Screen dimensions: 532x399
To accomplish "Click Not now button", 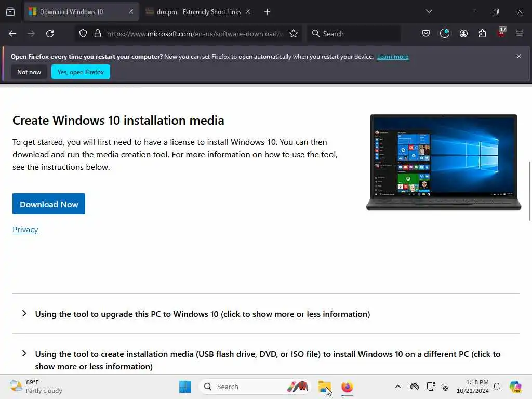I will click(x=29, y=72).
